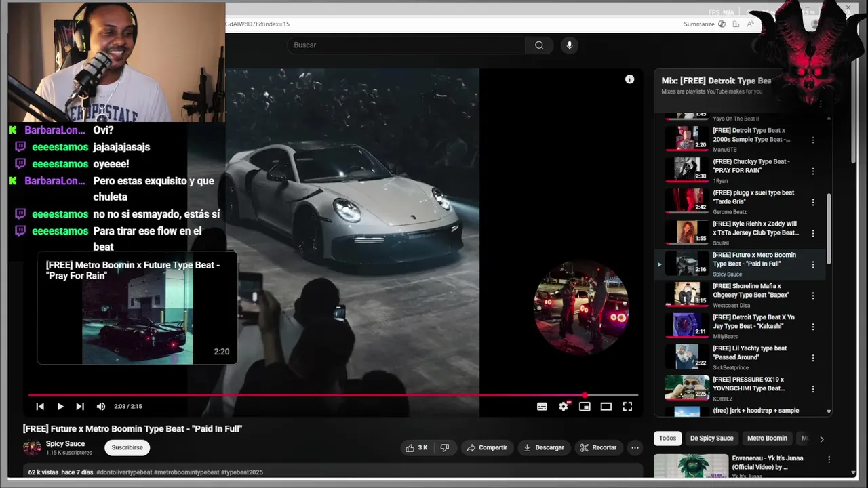Open Detroit Type Beat Kakashi title
The image size is (868, 488).
coord(753,322)
